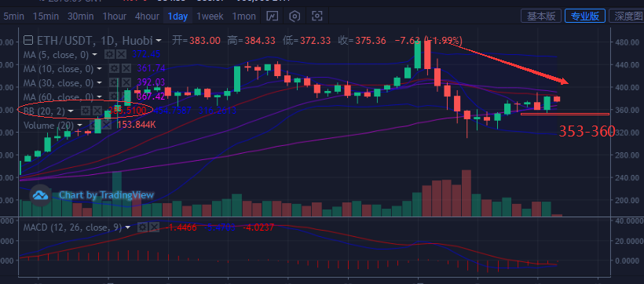Expand MACD (12, 26, close, 9) dropdown arrow
This screenshot has height=284, width=644.
pyautogui.click(x=128, y=227)
